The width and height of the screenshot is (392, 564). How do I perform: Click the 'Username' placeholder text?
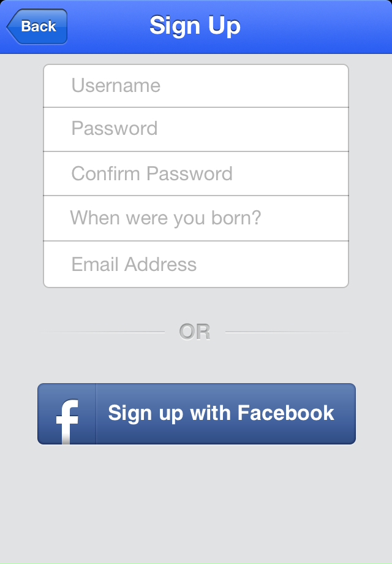coord(116,86)
